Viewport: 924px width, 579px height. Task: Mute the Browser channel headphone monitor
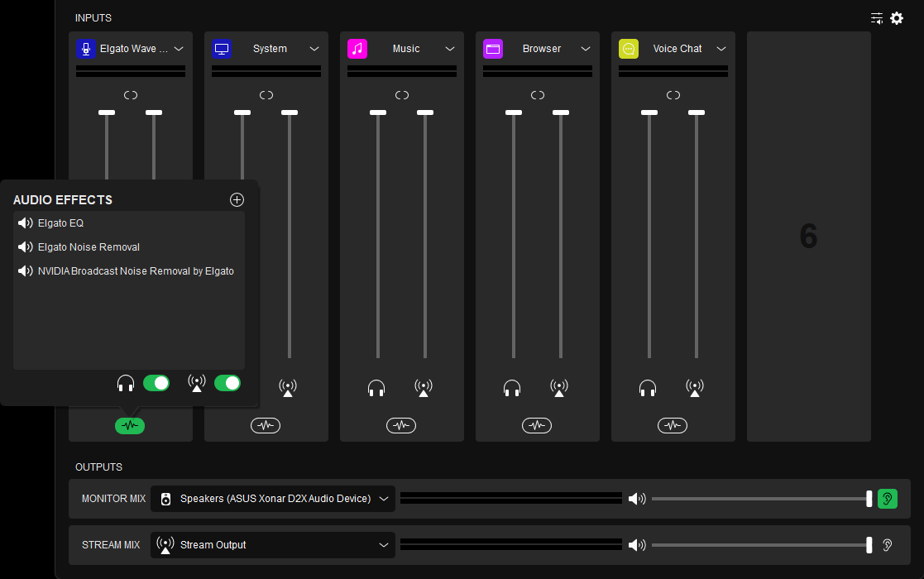[x=512, y=387]
